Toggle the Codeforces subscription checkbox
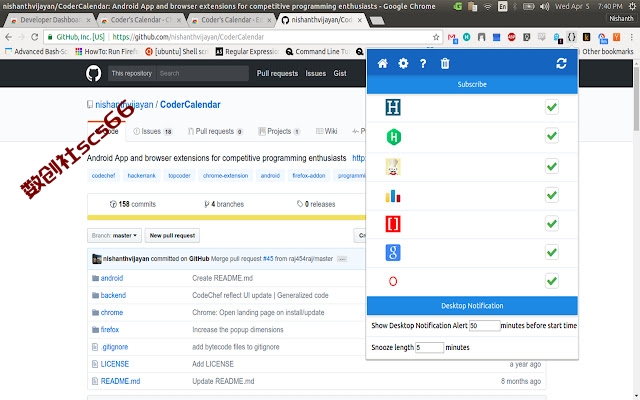 pos(552,195)
